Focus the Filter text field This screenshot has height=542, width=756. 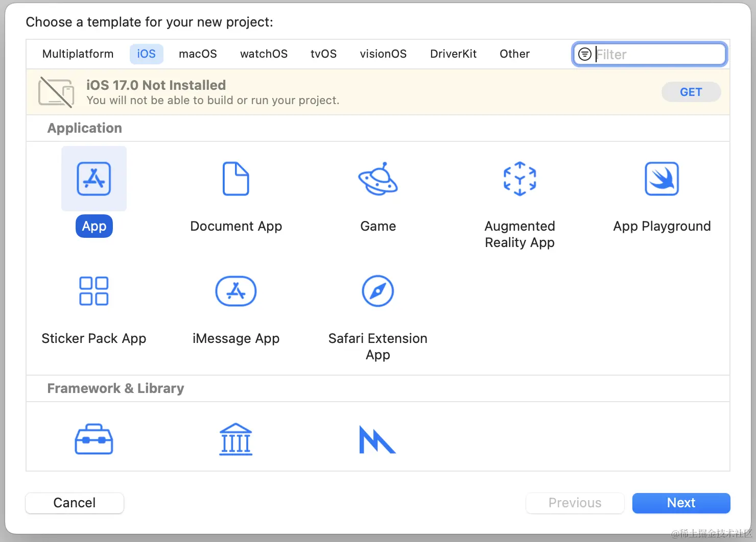pyautogui.click(x=658, y=54)
